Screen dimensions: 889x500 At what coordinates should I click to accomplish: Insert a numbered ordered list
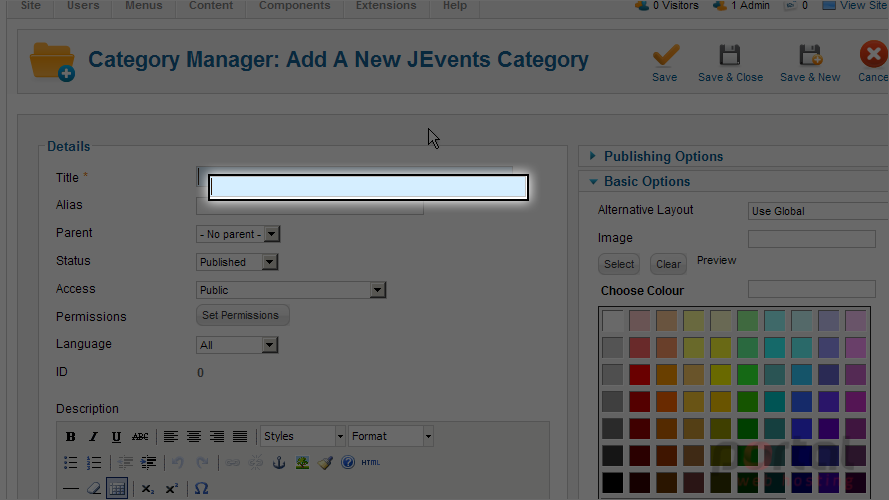coord(94,463)
